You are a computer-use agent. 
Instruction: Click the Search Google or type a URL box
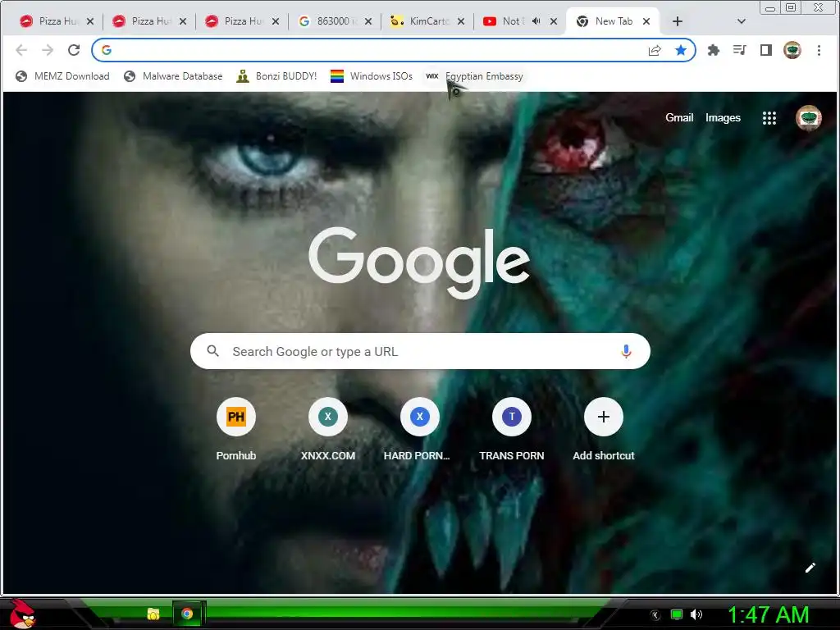click(x=420, y=351)
